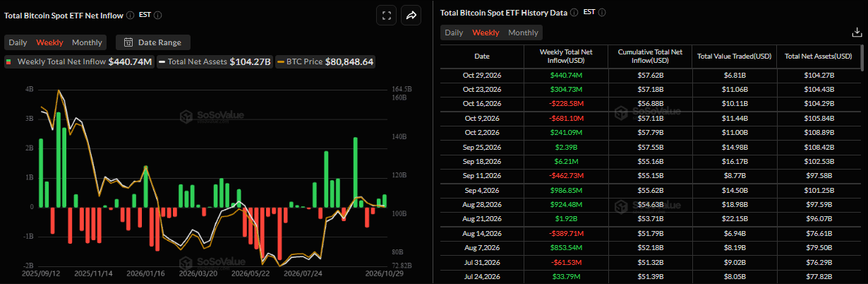Image resolution: width=868 pixels, height=284 pixels.
Task: Click the $76.61B net assets cell
Action: (817, 232)
